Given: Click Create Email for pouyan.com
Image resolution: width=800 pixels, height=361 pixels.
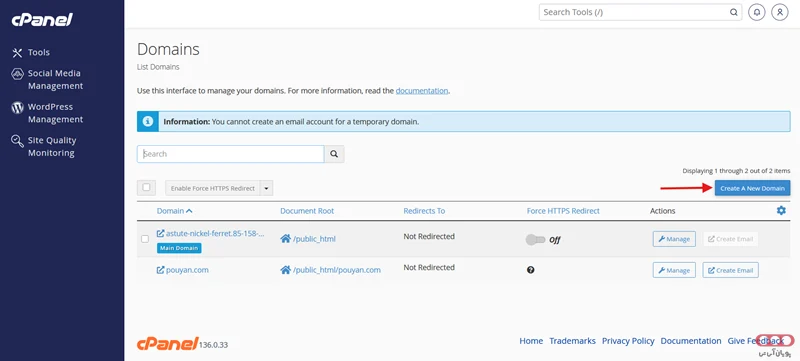Looking at the screenshot, I should click(x=731, y=270).
